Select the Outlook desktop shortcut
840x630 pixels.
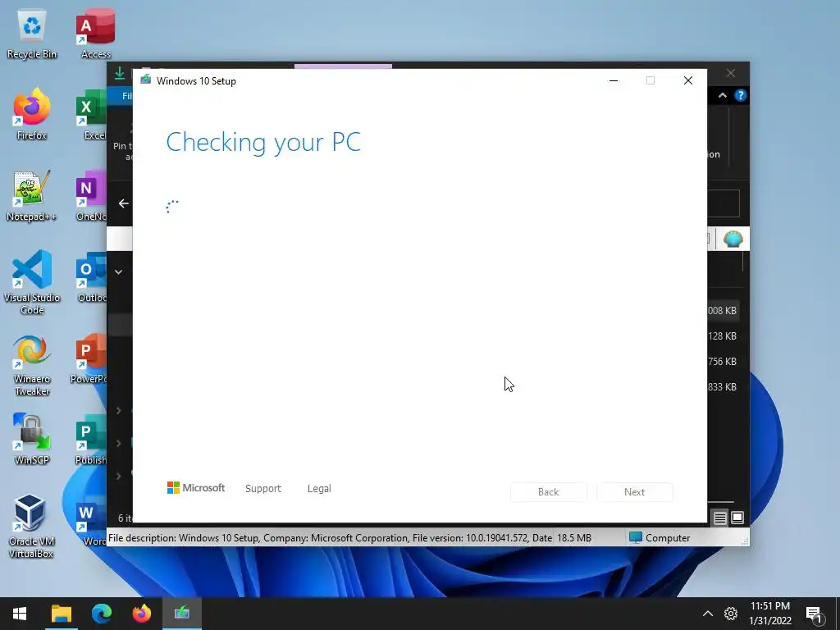click(91, 277)
